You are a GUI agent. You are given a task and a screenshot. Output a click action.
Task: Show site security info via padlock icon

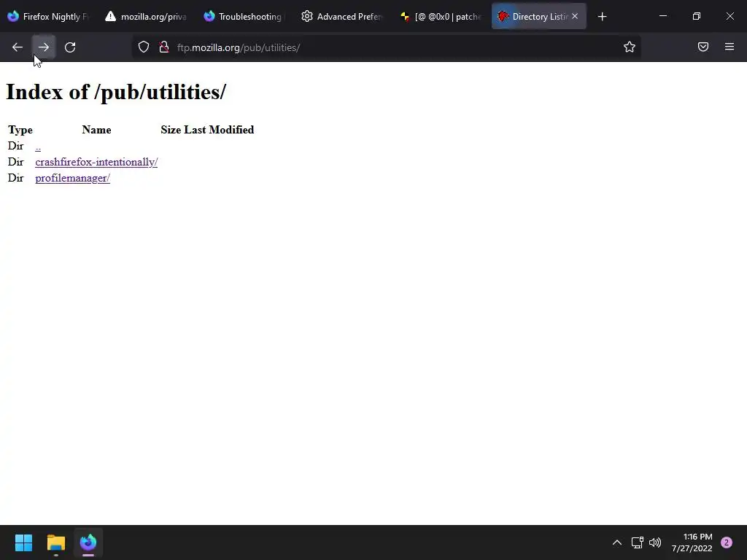point(164,47)
